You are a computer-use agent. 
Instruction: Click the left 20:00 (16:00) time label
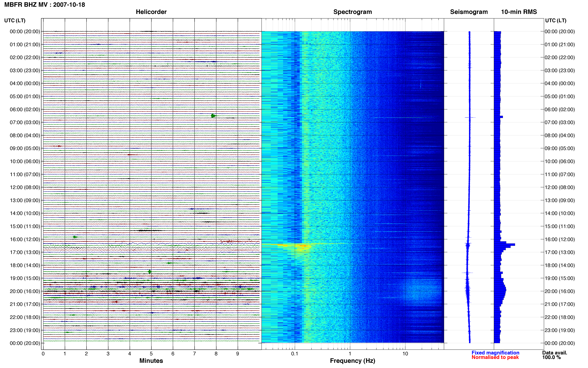coord(25,291)
